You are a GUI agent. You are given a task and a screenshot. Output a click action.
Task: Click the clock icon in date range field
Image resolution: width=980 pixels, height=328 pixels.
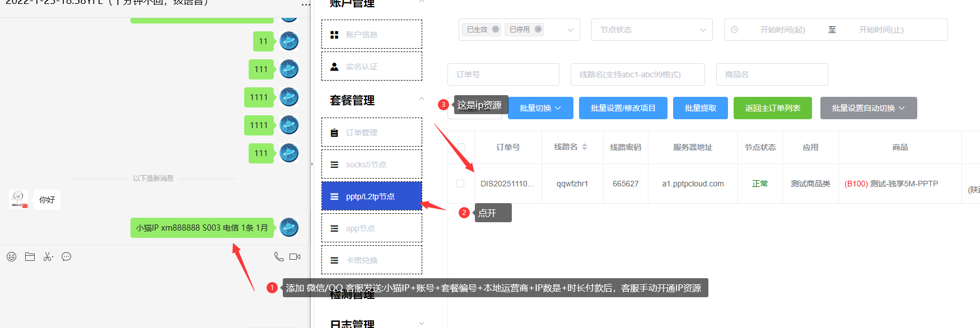tap(735, 30)
